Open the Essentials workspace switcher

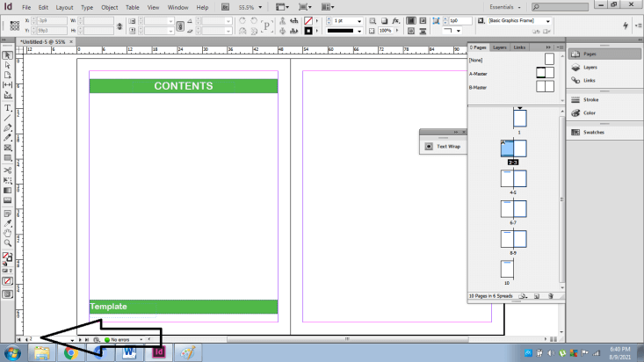(x=505, y=7)
